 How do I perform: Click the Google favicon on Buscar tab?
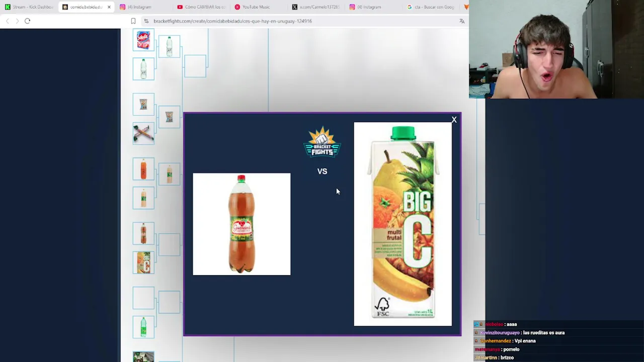click(x=410, y=7)
